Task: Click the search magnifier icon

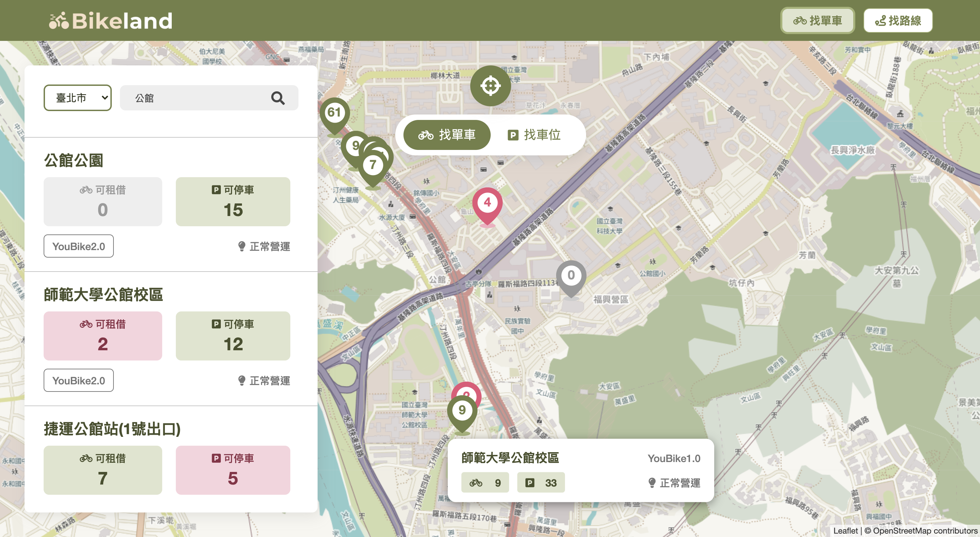Action: [x=278, y=98]
